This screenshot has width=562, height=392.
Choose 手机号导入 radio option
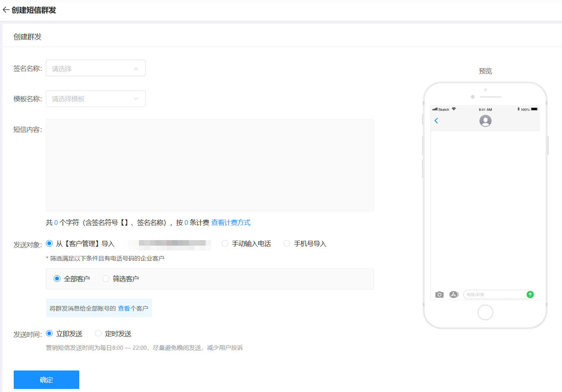click(x=287, y=243)
